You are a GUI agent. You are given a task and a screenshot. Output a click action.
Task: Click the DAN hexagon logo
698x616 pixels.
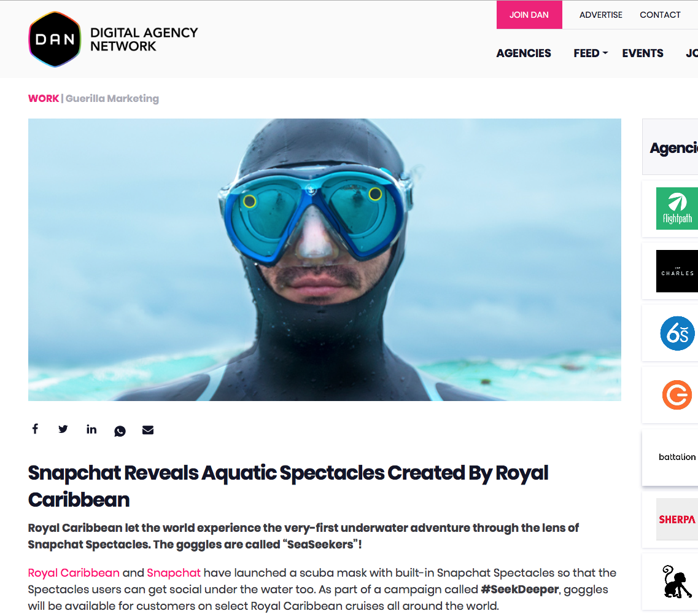pyautogui.click(x=55, y=39)
